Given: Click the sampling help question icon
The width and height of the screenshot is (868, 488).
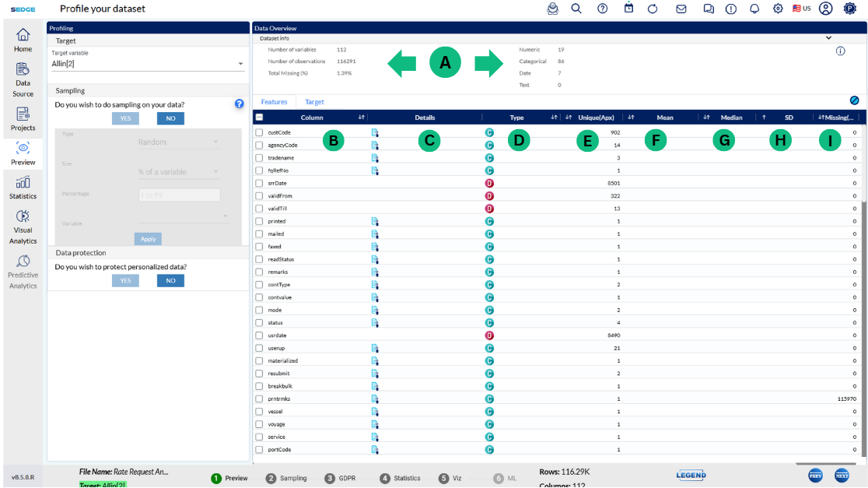Looking at the screenshot, I should [240, 104].
